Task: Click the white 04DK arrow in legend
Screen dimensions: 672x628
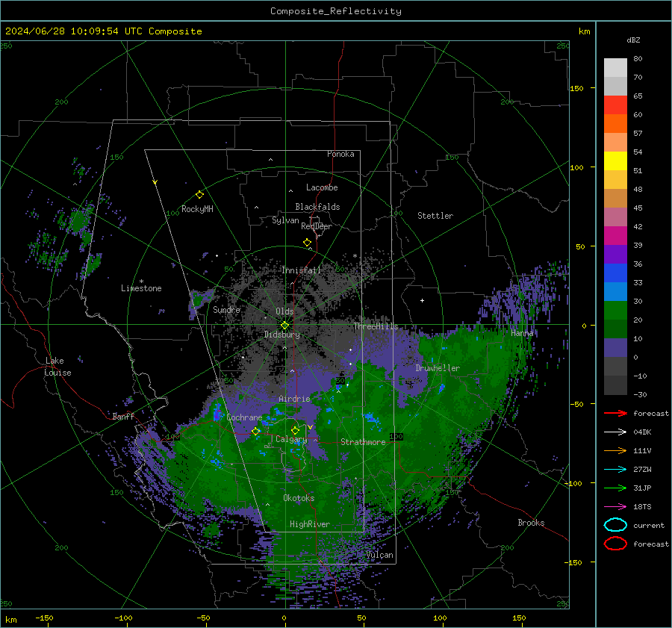Action: click(x=615, y=432)
